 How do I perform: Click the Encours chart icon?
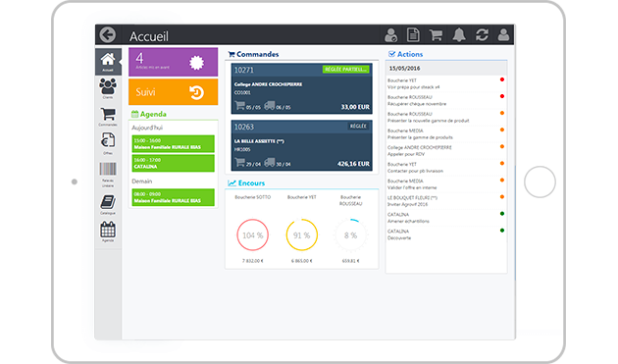232,183
